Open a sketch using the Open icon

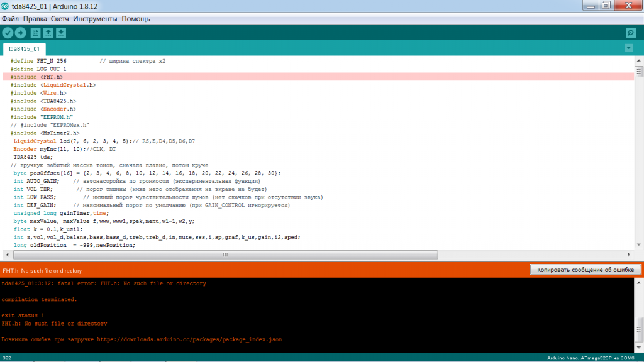pos(48,33)
